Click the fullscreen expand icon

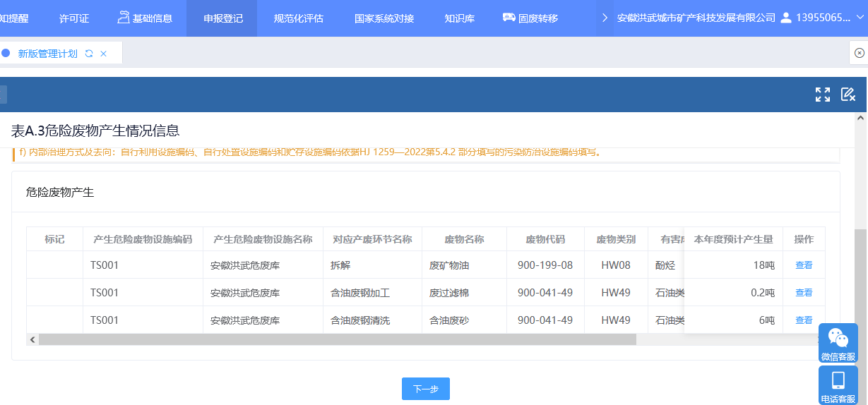coord(822,95)
